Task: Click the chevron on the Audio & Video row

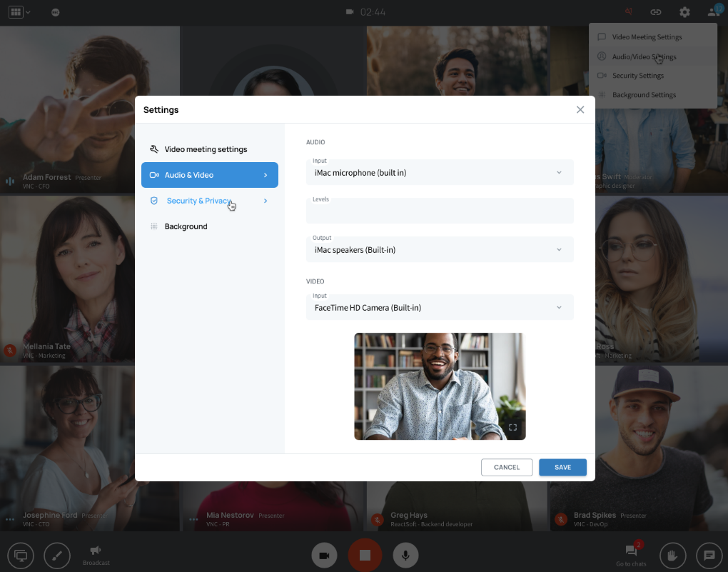Action: (x=266, y=175)
